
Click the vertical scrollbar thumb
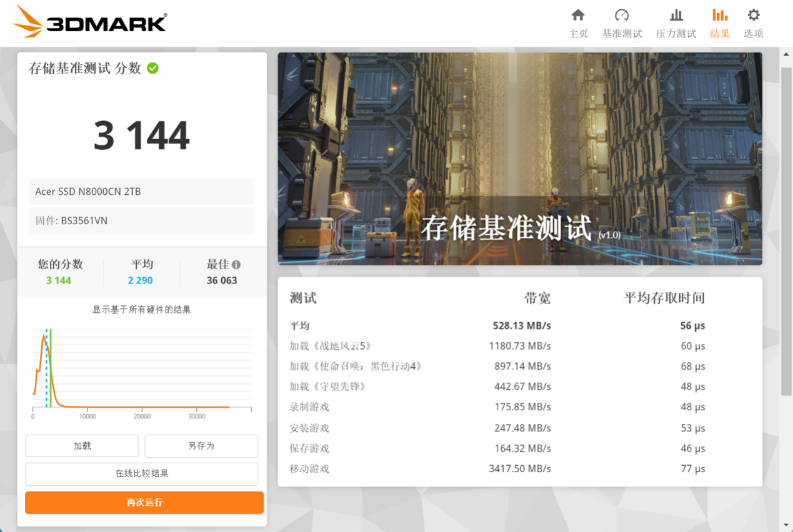click(786, 231)
